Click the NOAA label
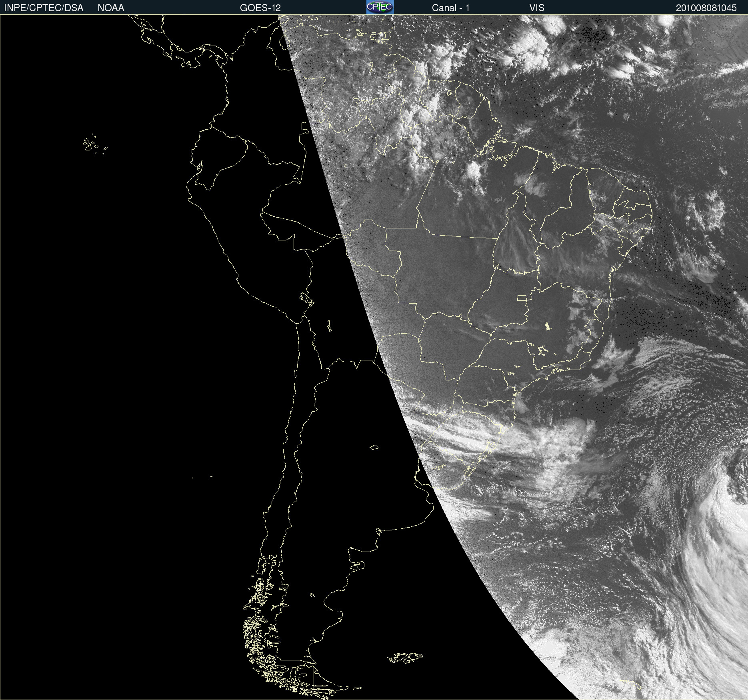This screenshot has height=700, width=748. (x=111, y=8)
